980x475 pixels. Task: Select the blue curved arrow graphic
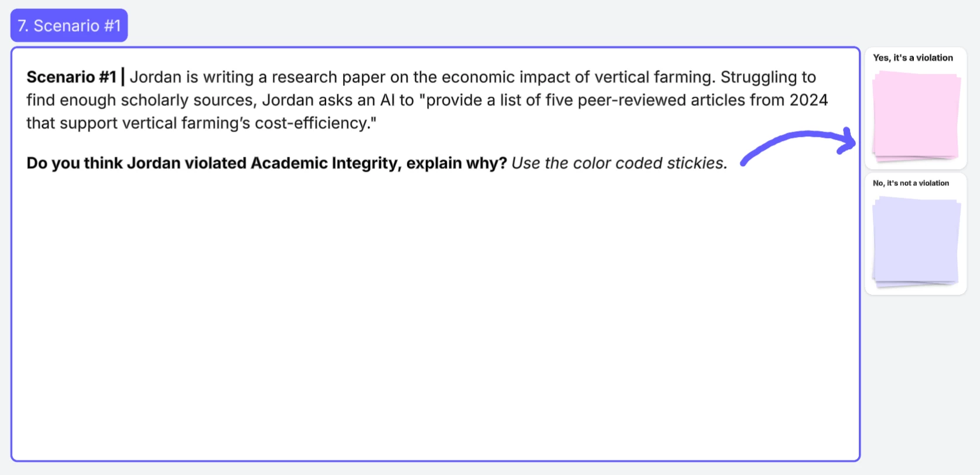(799, 146)
